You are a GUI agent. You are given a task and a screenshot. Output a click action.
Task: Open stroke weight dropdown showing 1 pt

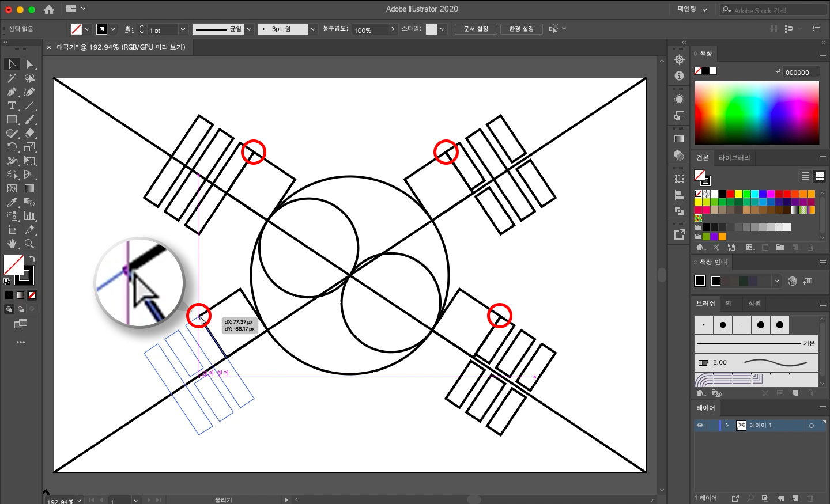(183, 29)
